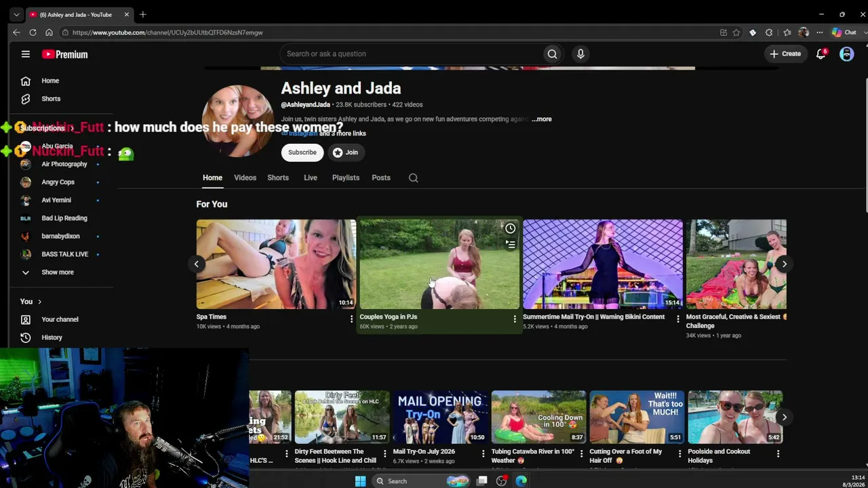Show previous For You videos
The height and width of the screenshot is (488, 868).
(x=197, y=264)
